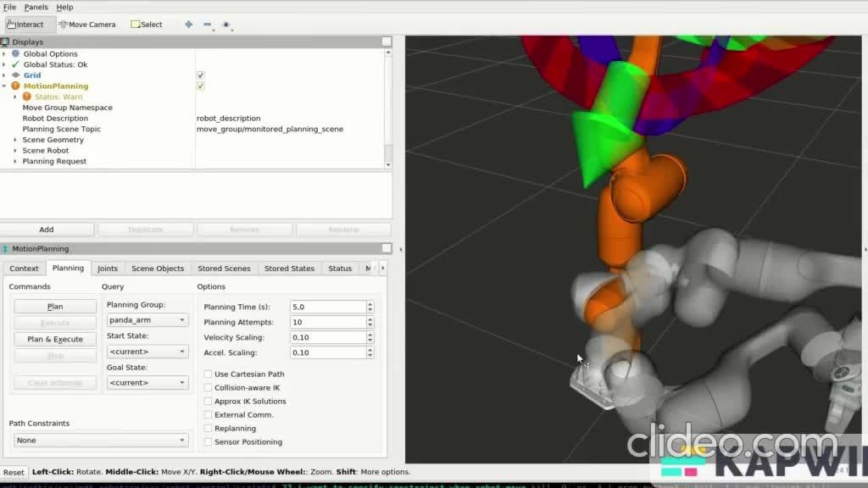Open the Planning Group dropdown

tap(147, 320)
